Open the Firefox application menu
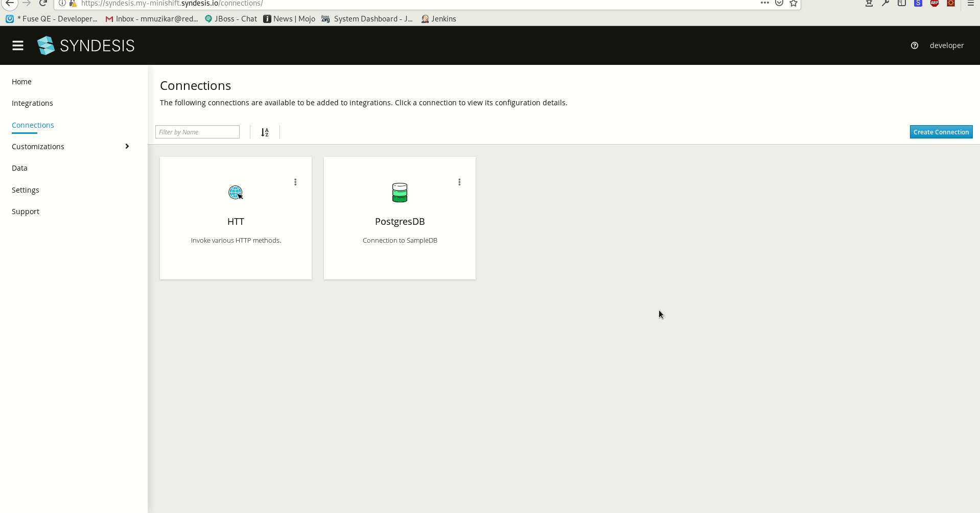 coord(971,3)
